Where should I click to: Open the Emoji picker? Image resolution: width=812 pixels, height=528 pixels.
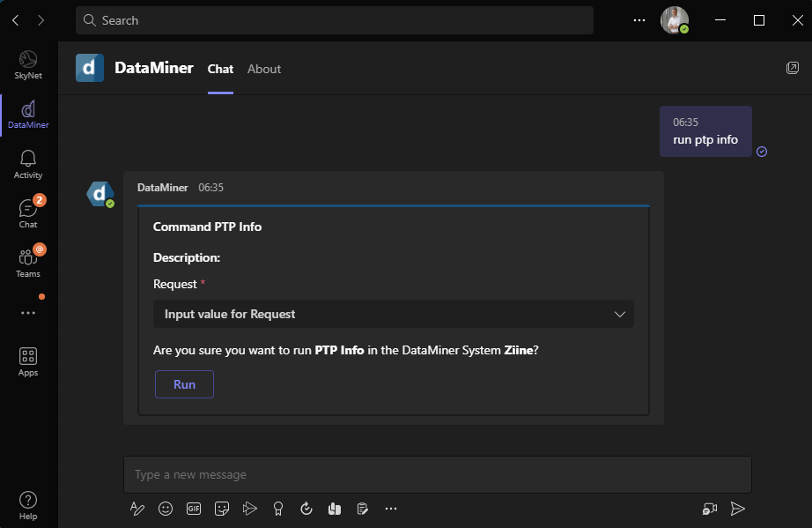click(x=166, y=509)
